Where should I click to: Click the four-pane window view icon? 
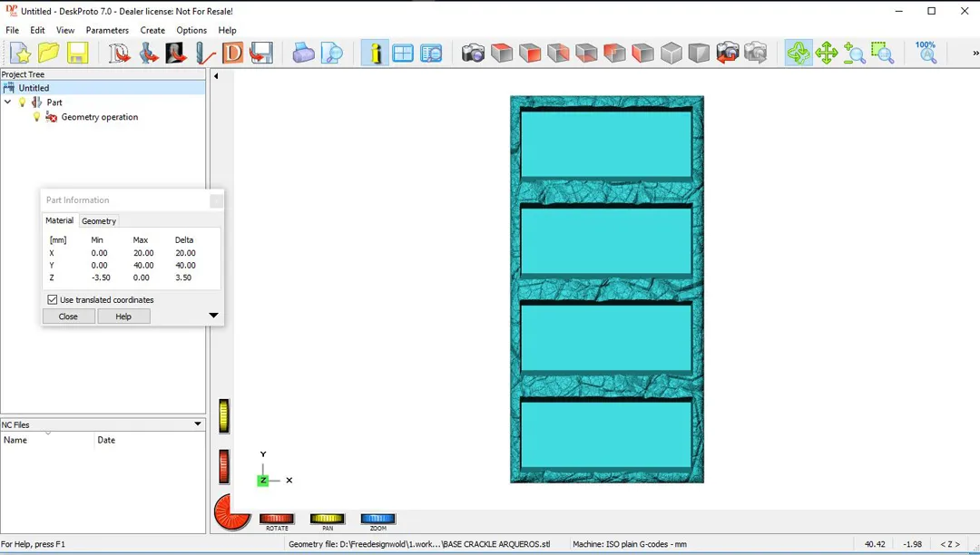(x=403, y=54)
